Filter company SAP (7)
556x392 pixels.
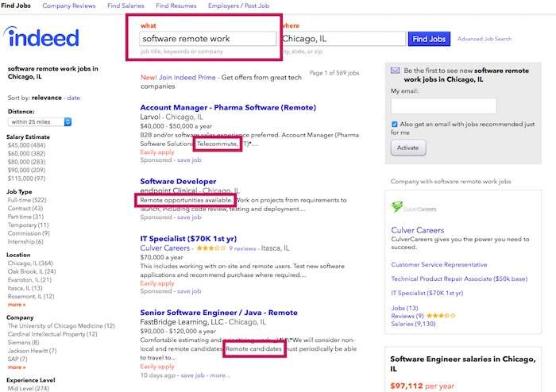pos(17,359)
